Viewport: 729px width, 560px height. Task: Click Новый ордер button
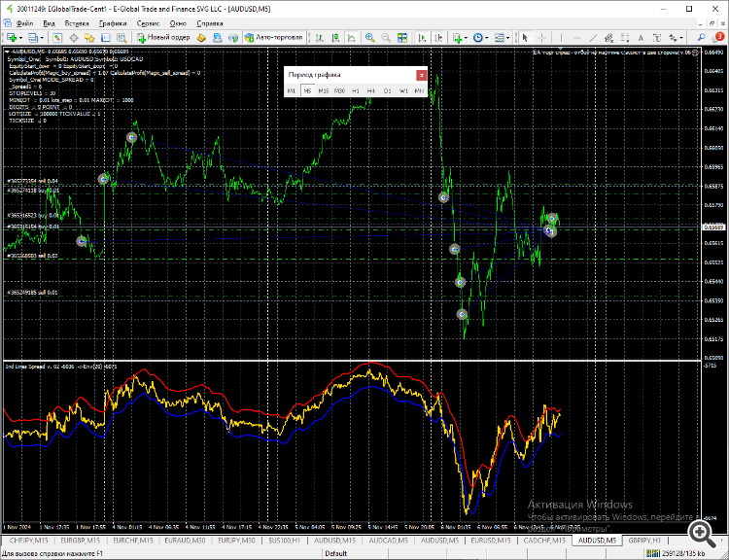tap(163, 38)
